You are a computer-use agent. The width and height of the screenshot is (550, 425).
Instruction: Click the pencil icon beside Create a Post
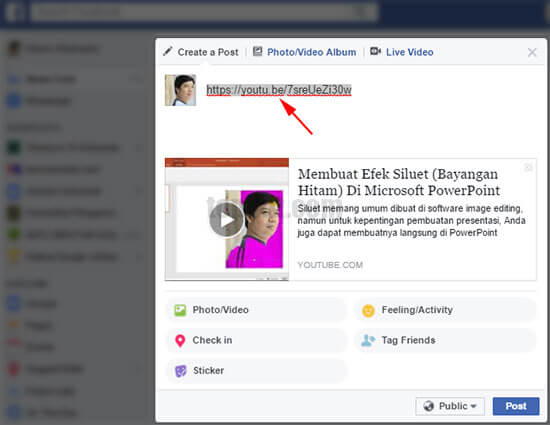click(168, 52)
